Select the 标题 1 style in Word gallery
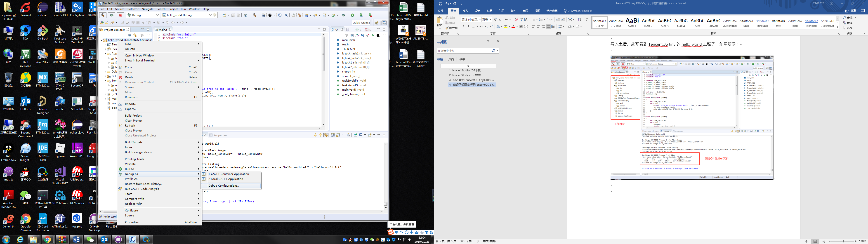The height and width of the screenshot is (244, 868). point(632,22)
